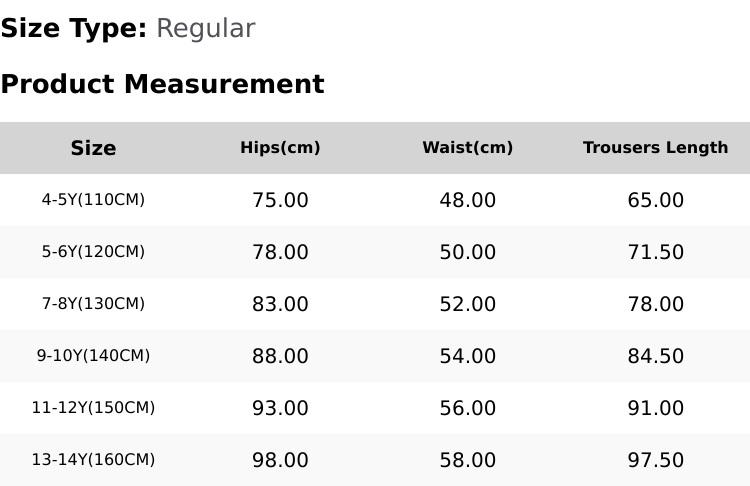
Task: Click the 56.00 waist value
Action: coord(467,408)
